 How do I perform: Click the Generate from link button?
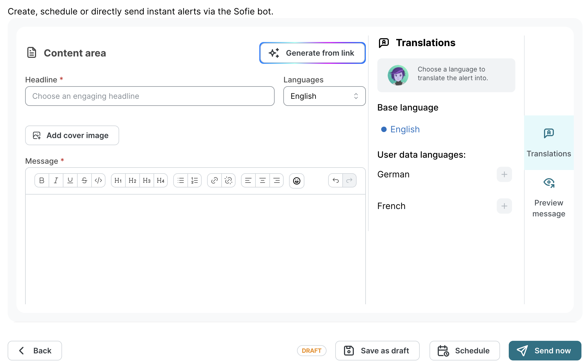coord(312,53)
